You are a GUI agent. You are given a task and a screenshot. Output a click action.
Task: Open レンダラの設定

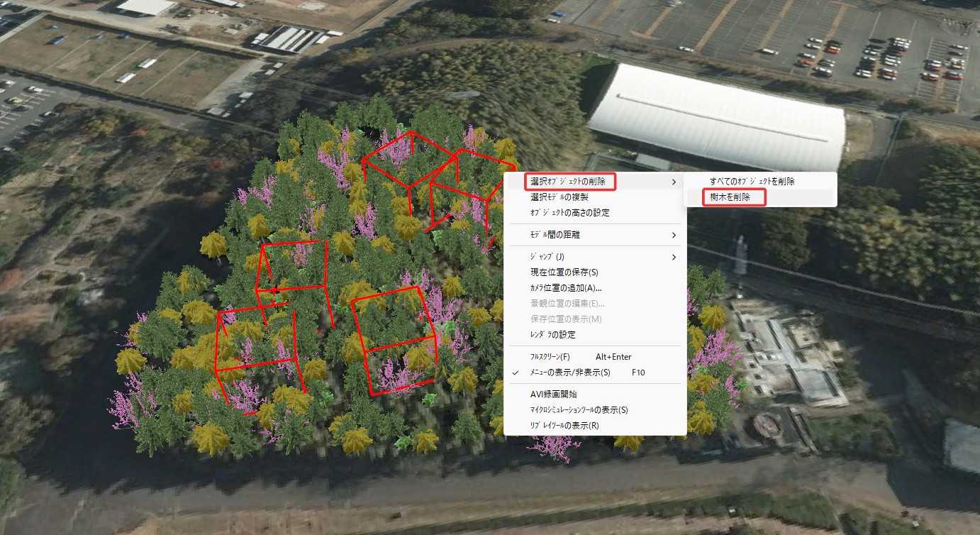[553, 335]
